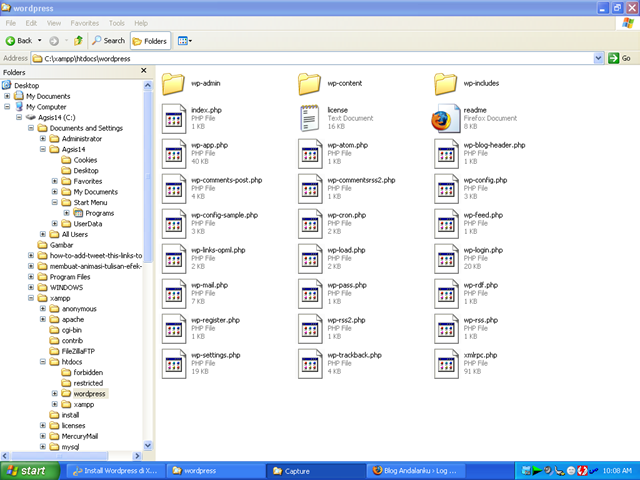Select the readme Firefox document icon

point(445,118)
